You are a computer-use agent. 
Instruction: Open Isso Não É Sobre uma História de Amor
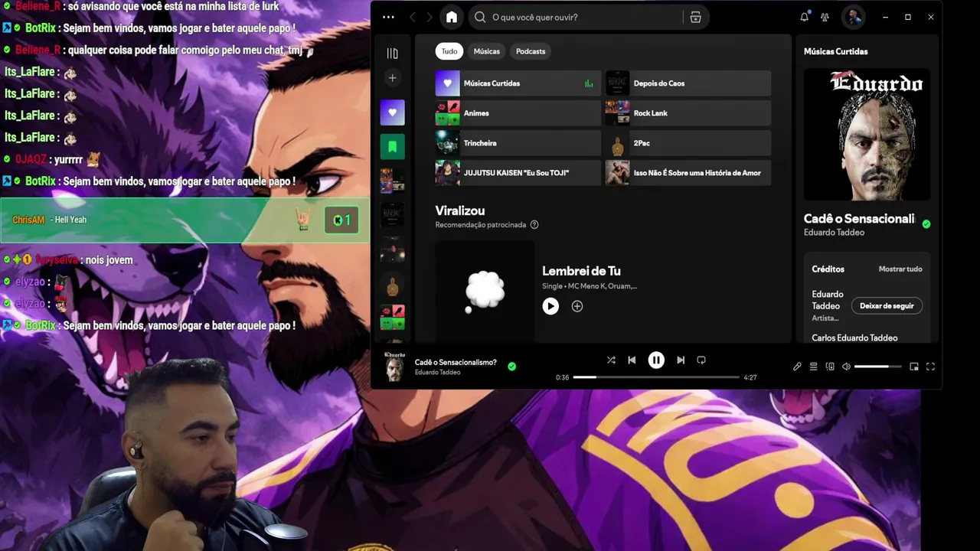(688, 173)
